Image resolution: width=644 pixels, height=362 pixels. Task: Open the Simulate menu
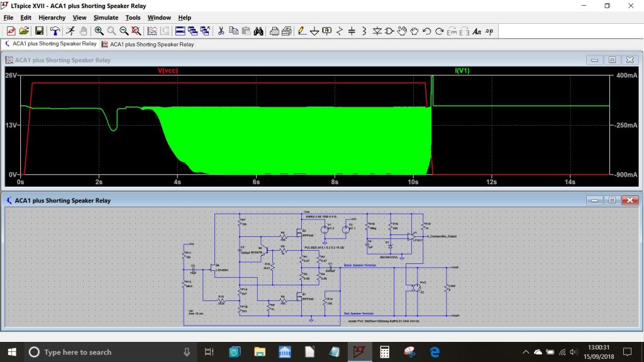click(106, 18)
